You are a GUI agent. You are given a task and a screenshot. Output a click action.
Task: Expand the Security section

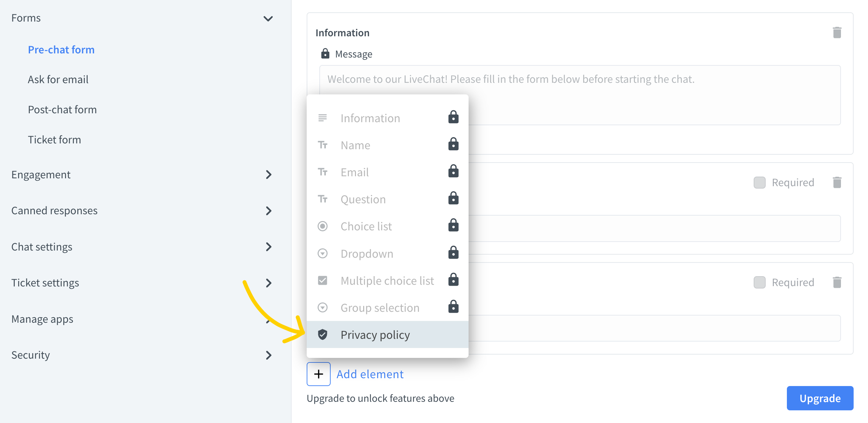pos(269,355)
